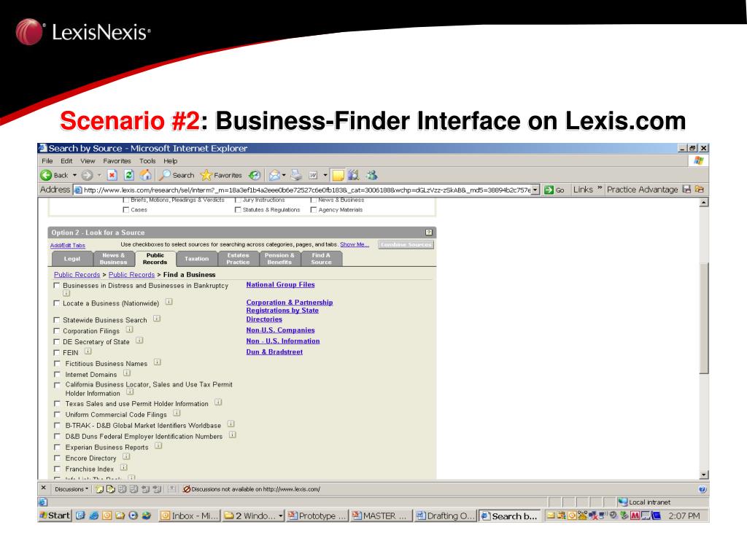The width and height of the screenshot is (747, 560).
Task: Click info icon beside Corporation Filings
Action: coord(129,330)
